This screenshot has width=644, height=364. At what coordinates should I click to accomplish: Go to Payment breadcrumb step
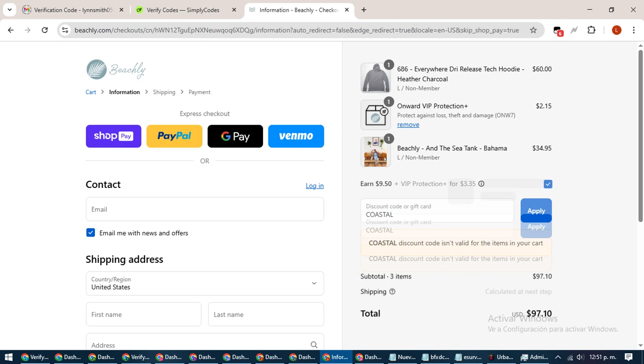199,92
